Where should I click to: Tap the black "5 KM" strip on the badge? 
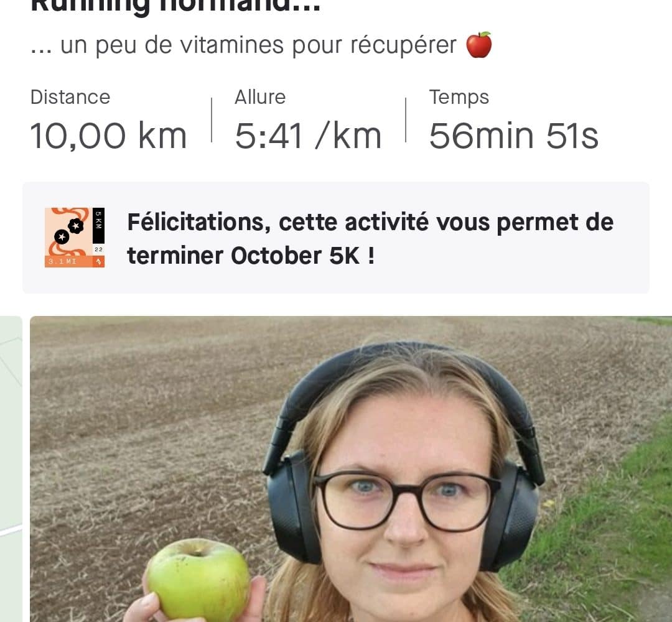pyautogui.click(x=98, y=225)
